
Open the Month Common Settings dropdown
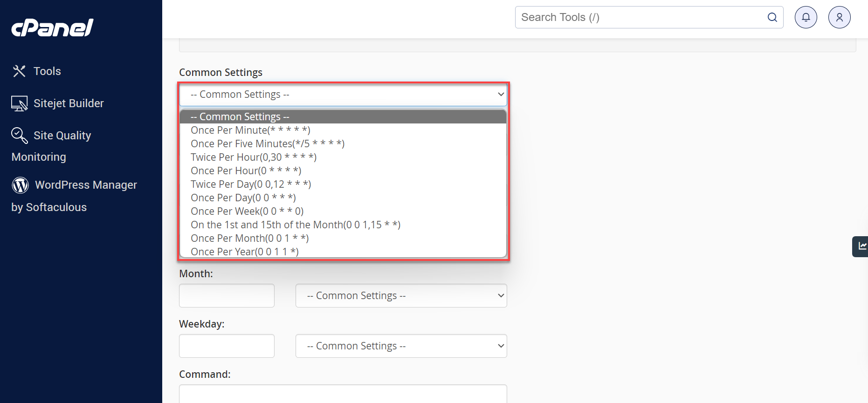click(400, 295)
